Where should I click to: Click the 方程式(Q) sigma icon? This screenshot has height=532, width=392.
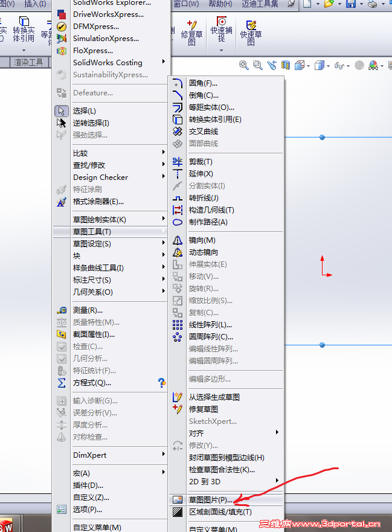[x=62, y=383]
